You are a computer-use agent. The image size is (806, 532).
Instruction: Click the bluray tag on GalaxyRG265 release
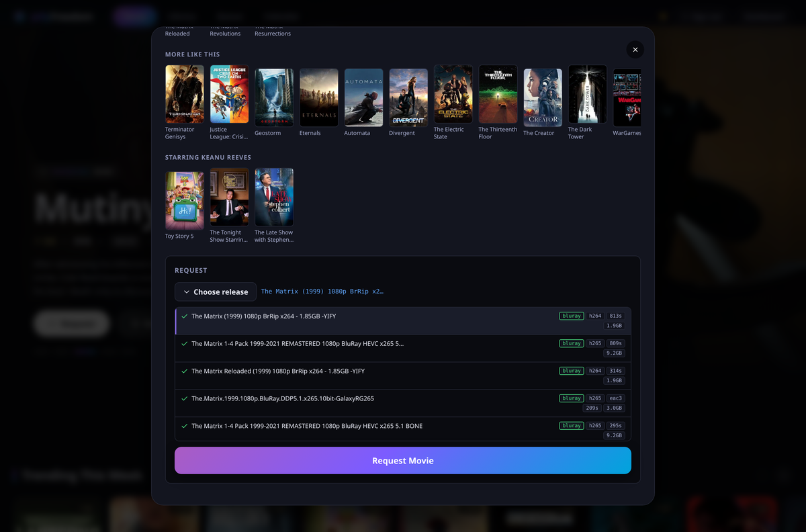coord(572,398)
